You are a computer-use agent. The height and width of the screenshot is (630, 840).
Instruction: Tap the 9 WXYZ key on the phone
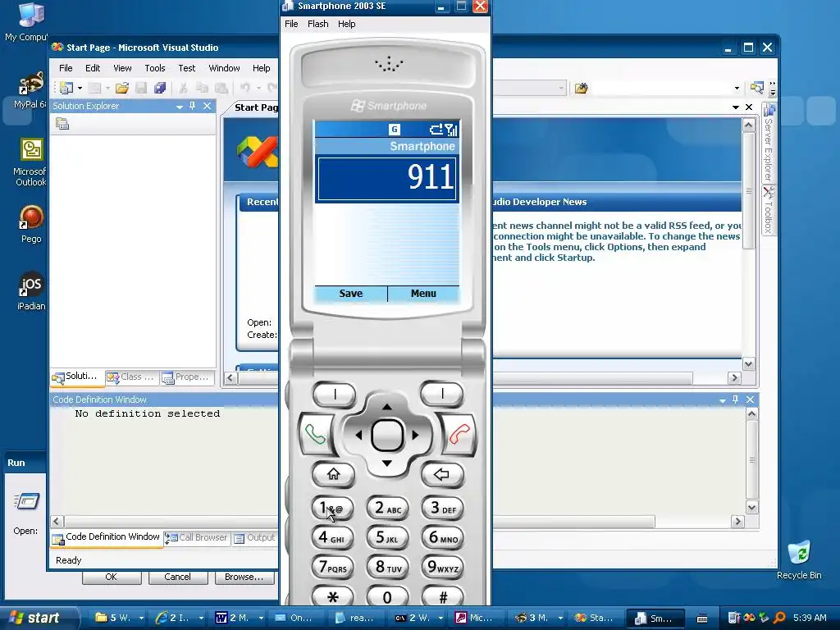pyautogui.click(x=442, y=567)
